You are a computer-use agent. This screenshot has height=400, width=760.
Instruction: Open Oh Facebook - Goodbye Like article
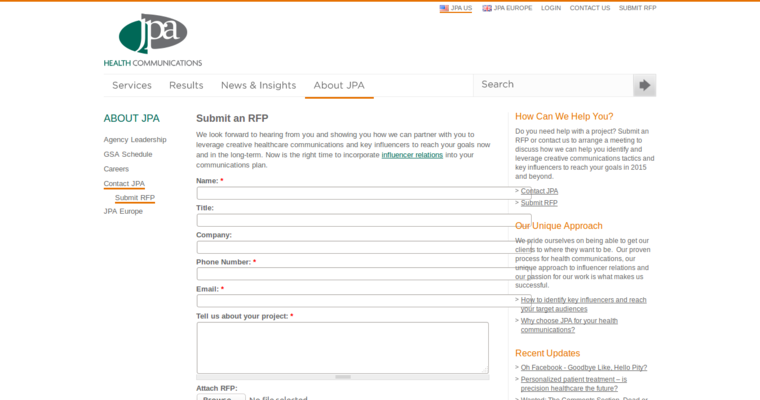point(584,368)
